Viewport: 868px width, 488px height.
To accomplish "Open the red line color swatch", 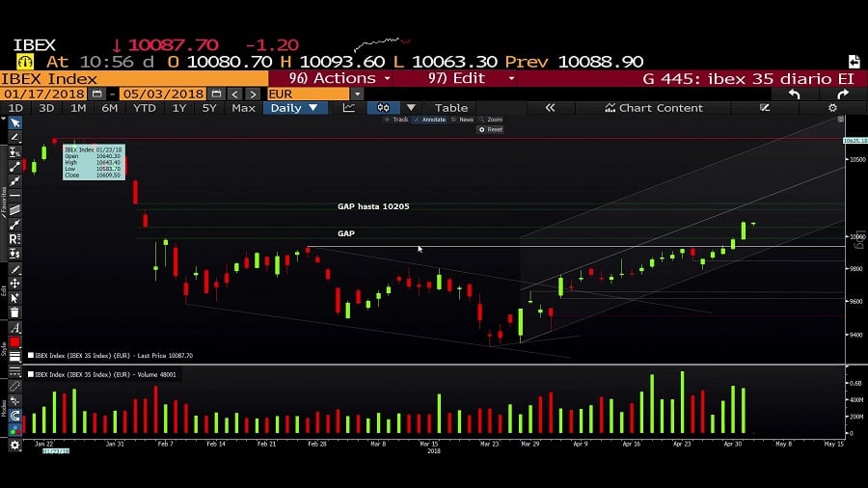I will [x=14, y=342].
